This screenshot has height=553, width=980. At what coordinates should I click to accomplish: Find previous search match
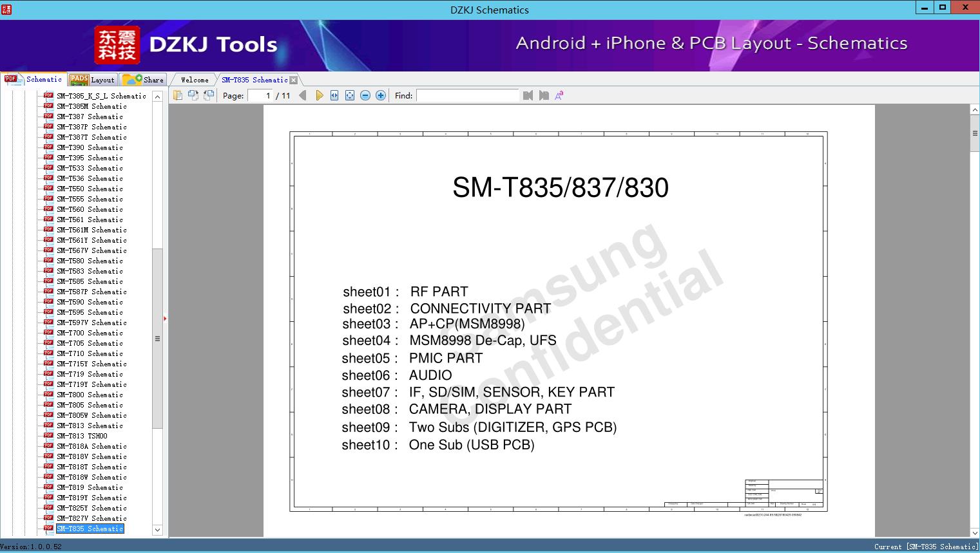tap(528, 95)
